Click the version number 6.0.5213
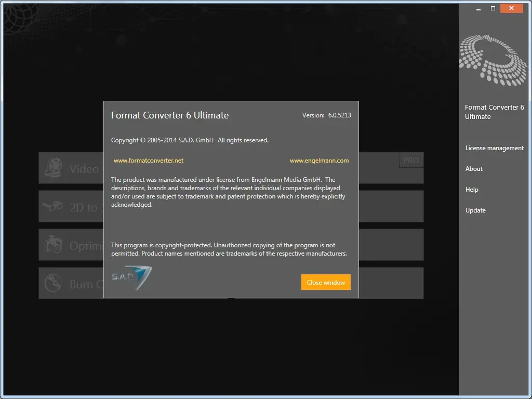The image size is (532, 399). coord(339,115)
